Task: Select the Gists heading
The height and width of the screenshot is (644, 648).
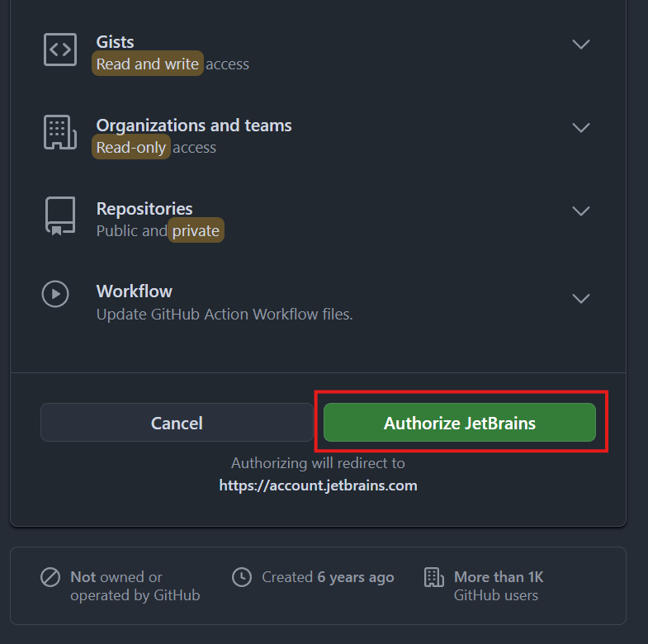Action: point(115,42)
